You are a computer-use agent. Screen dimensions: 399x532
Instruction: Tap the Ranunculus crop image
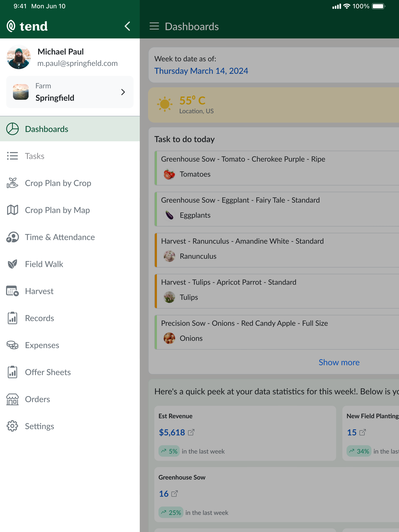coord(169,256)
